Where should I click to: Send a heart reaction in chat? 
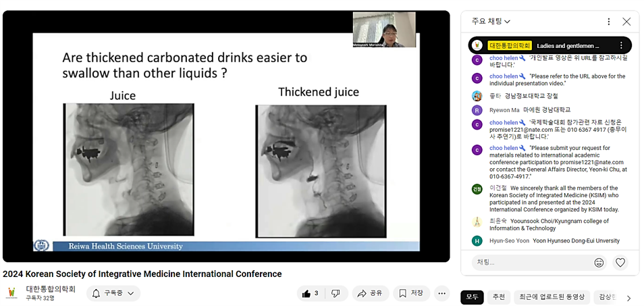(620, 263)
